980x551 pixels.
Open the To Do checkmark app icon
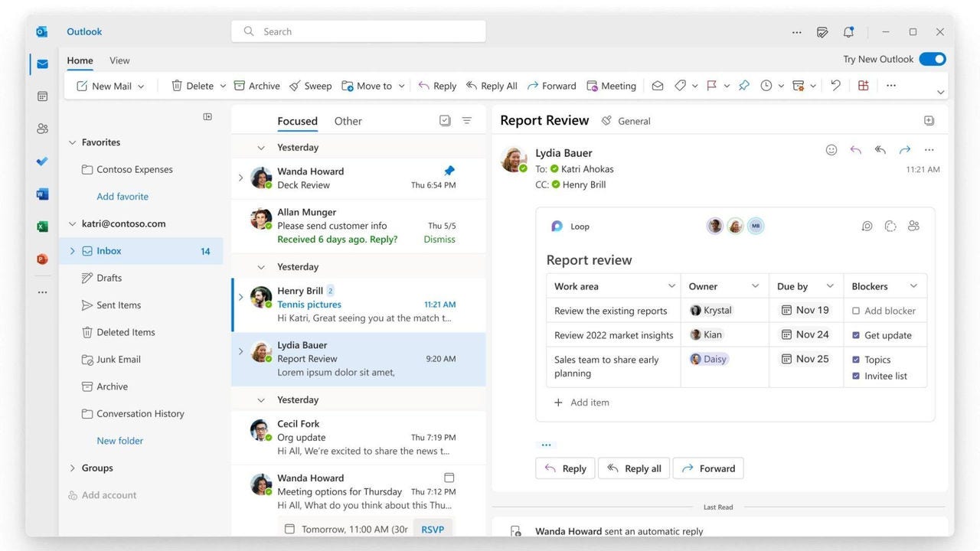point(42,161)
